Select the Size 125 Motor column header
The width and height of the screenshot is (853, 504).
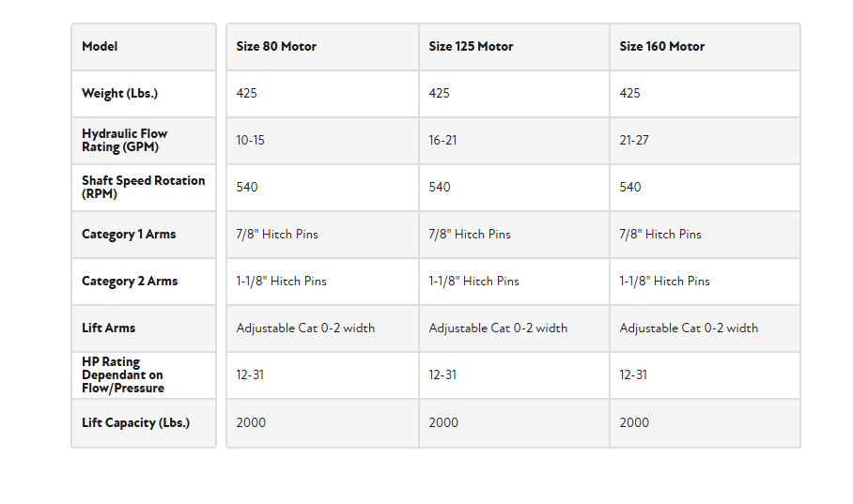pos(471,47)
